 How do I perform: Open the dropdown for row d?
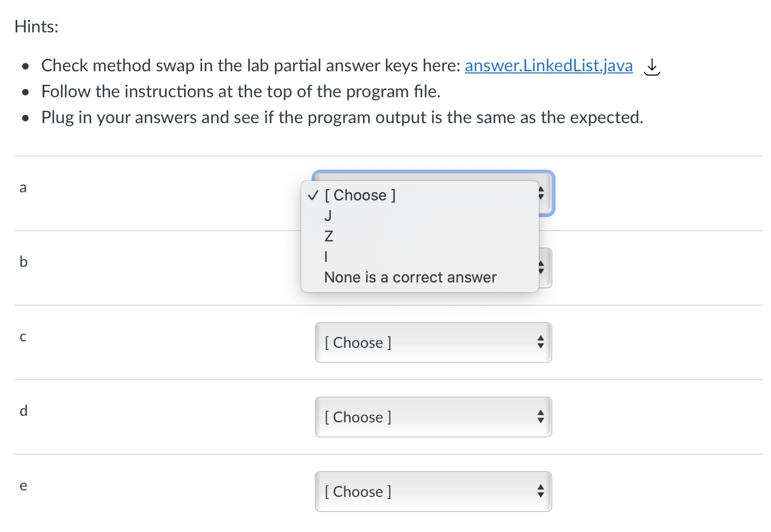[x=433, y=417]
